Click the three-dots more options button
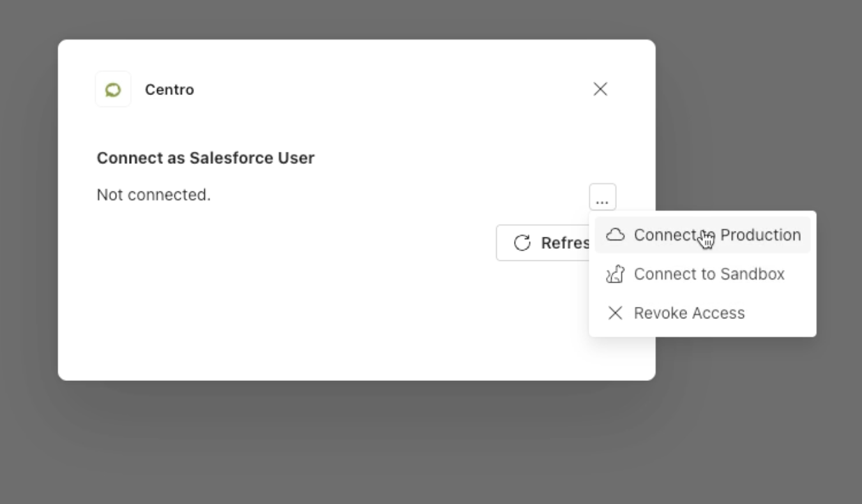The height and width of the screenshot is (504, 862). click(x=602, y=197)
